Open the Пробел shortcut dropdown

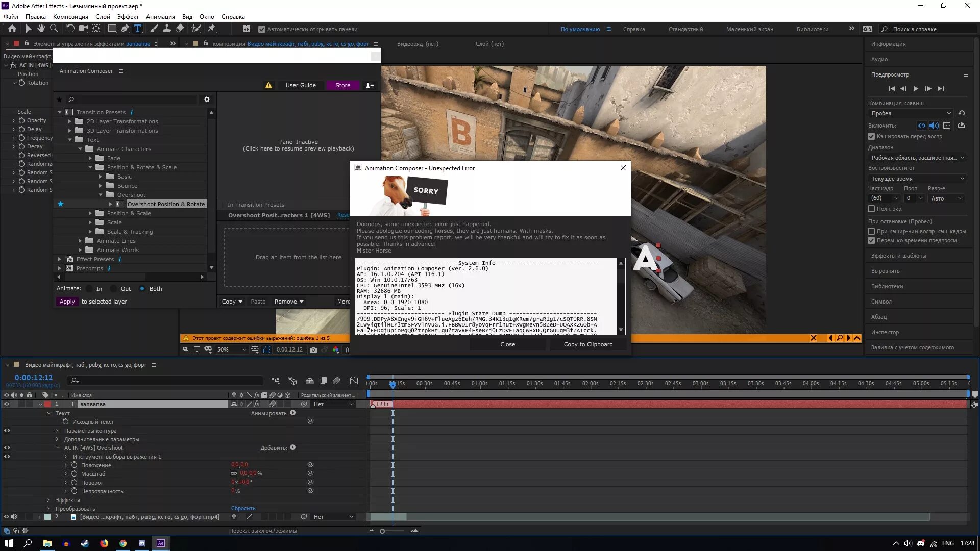coord(911,113)
